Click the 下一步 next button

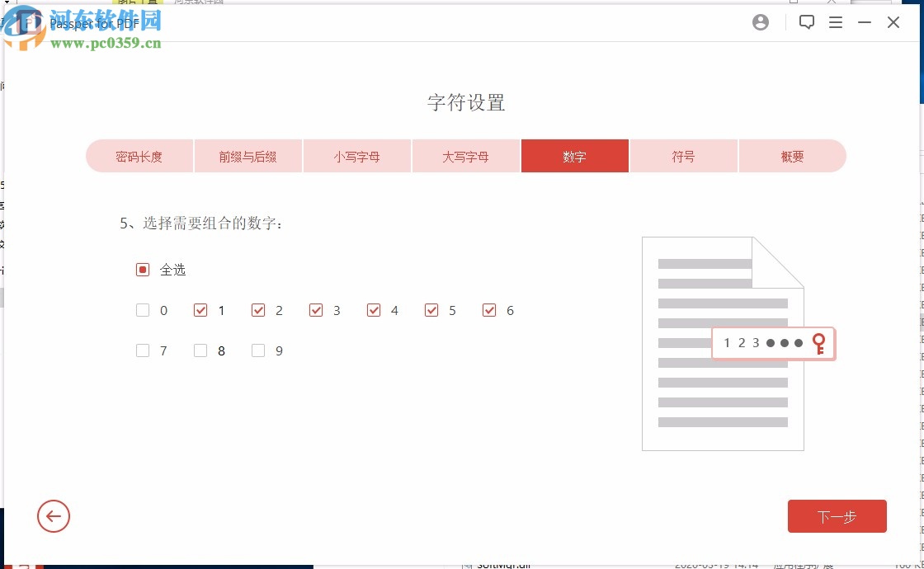837,516
